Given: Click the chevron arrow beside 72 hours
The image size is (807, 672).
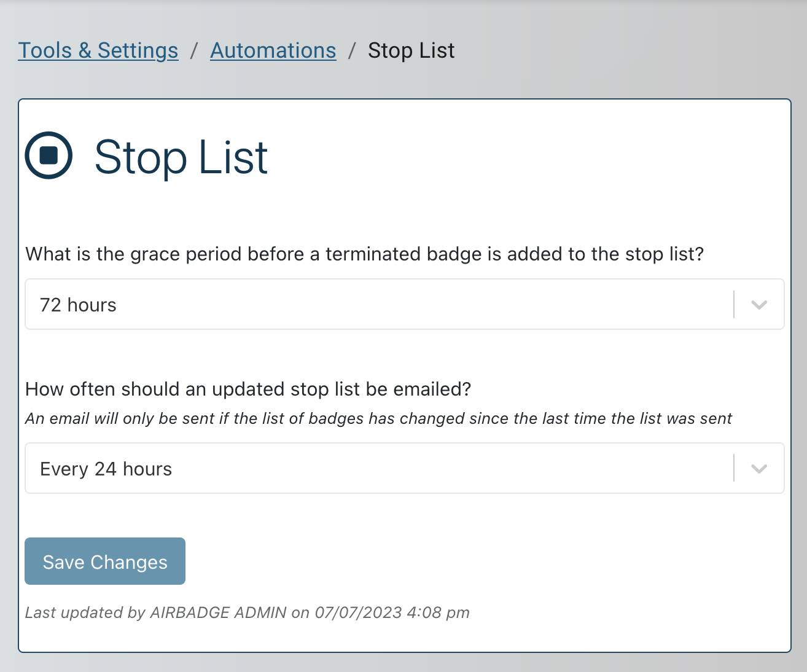Looking at the screenshot, I should [759, 305].
